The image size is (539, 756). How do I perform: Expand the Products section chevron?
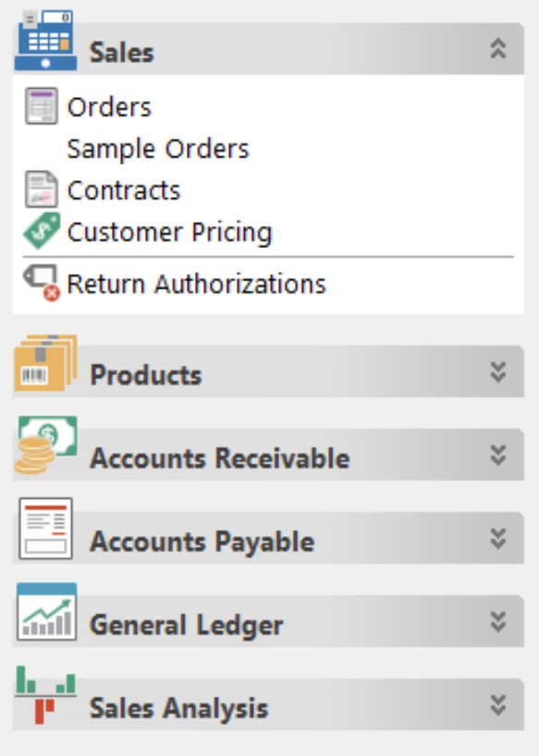tap(498, 372)
